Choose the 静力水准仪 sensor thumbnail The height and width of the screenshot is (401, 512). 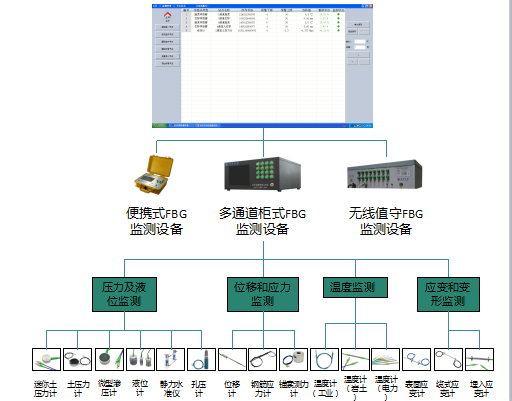coord(170,360)
